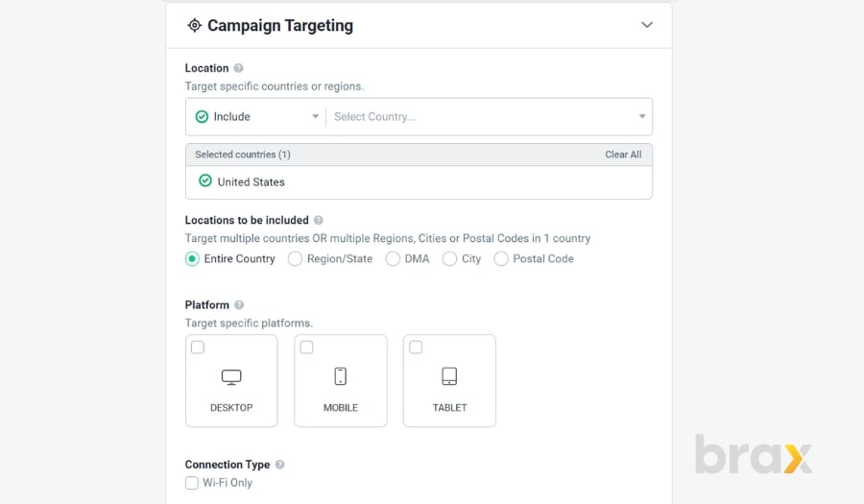Open the Connection Type help icon
Screen dimensions: 864x504
[x=280, y=465]
